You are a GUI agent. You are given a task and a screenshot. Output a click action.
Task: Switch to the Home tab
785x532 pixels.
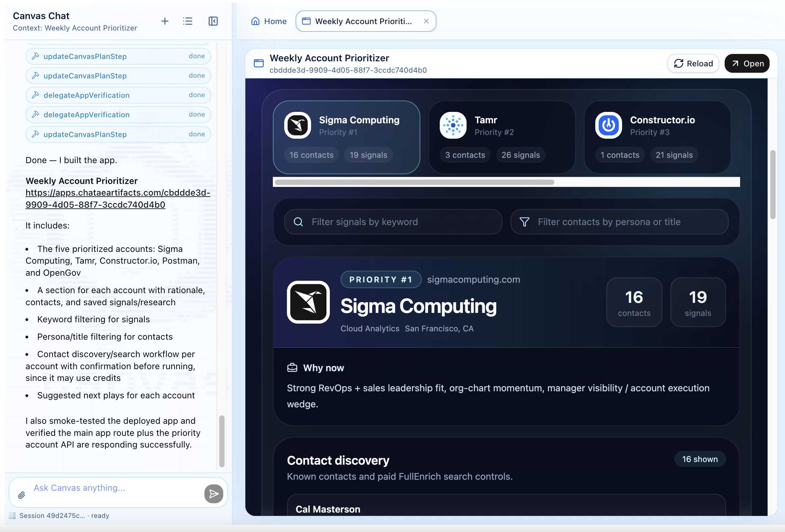coord(269,21)
